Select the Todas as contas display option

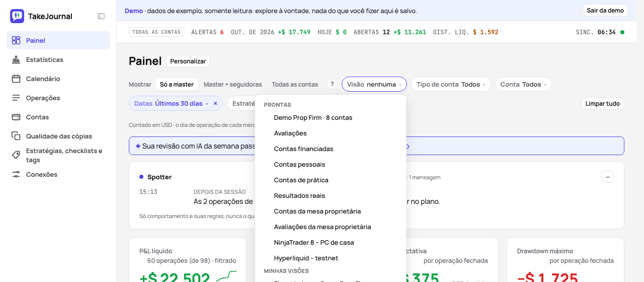tap(295, 84)
